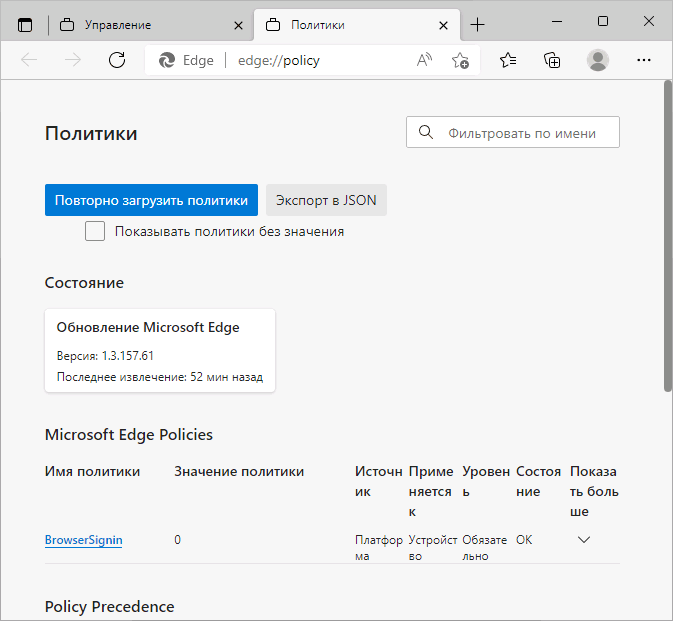Close the Управление tab

pyautogui.click(x=238, y=26)
